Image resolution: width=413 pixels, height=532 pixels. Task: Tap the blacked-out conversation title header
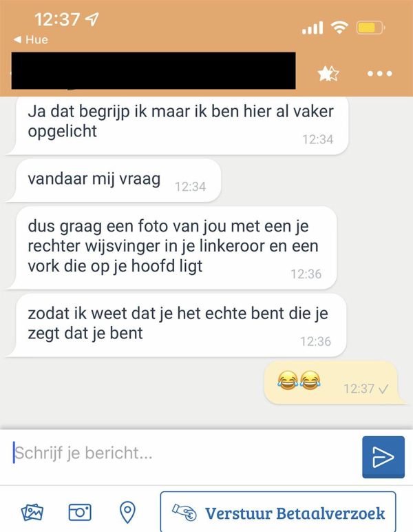pyautogui.click(x=153, y=70)
